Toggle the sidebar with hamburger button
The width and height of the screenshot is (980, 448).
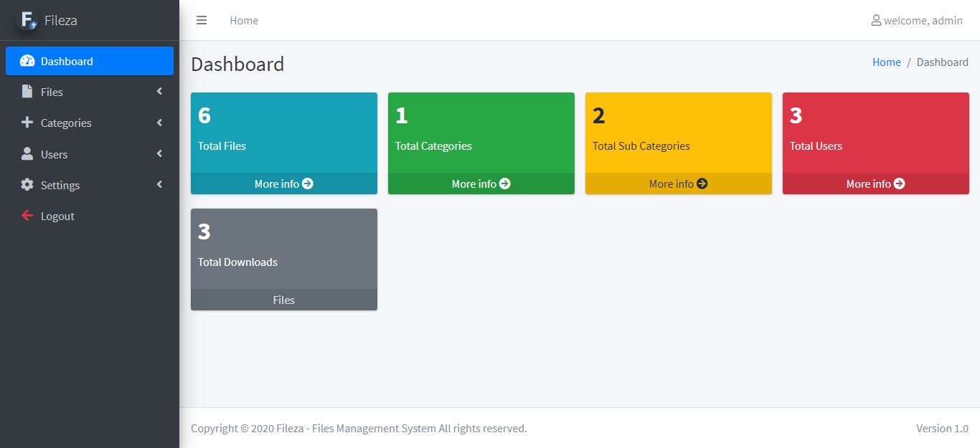pos(202,20)
